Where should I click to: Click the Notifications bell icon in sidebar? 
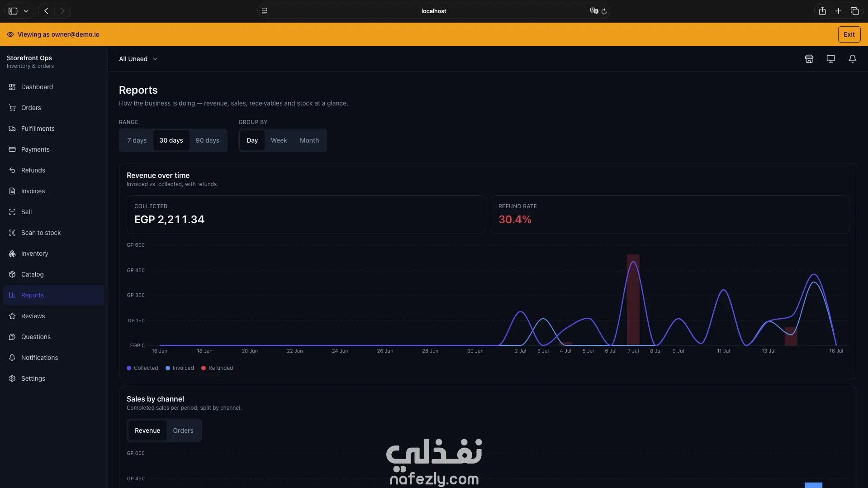click(x=12, y=358)
